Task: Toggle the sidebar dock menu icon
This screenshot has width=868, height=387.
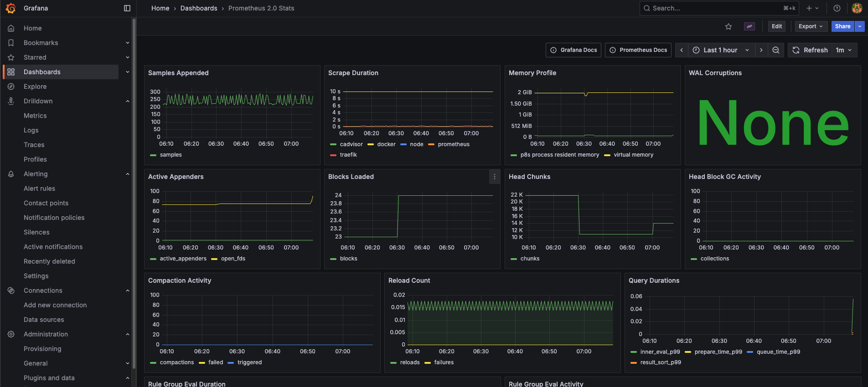Action: [x=127, y=8]
